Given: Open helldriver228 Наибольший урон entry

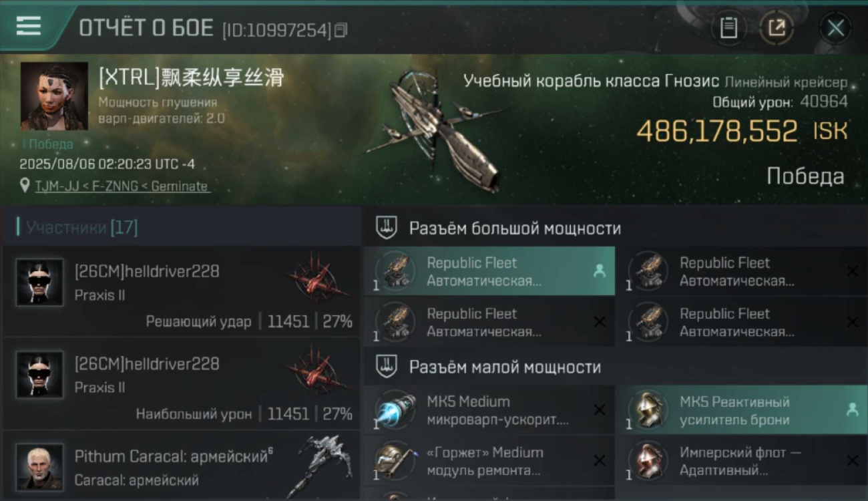Looking at the screenshot, I should [182, 383].
